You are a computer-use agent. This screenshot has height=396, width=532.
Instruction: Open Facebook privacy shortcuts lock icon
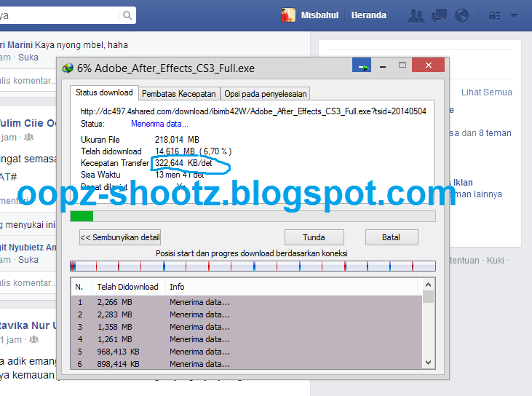(x=494, y=15)
